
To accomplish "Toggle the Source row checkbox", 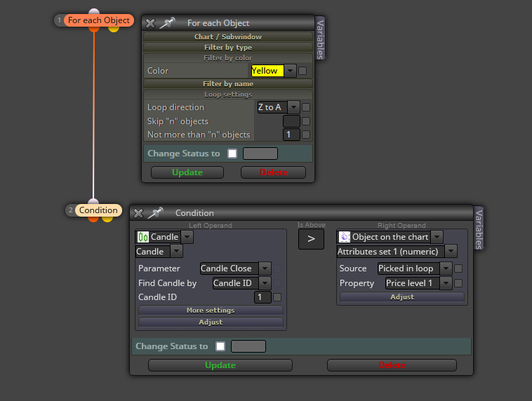I will (458, 269).
